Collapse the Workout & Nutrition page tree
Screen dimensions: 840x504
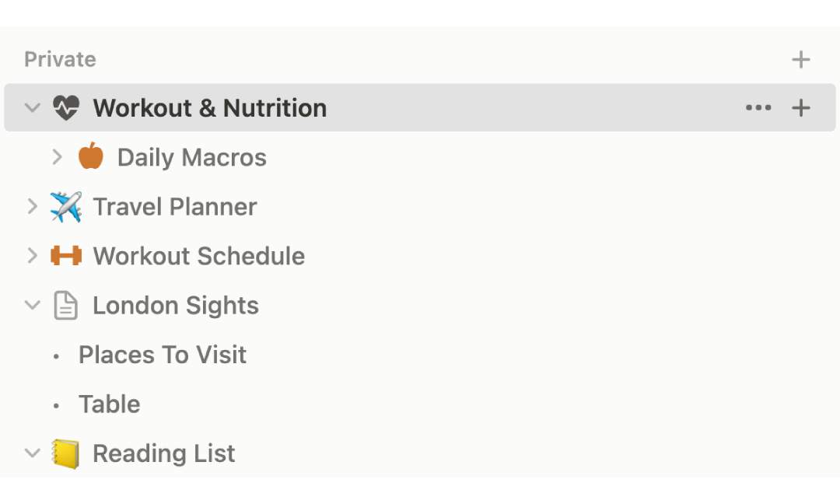pyautogui.click(x=32, y=108)
